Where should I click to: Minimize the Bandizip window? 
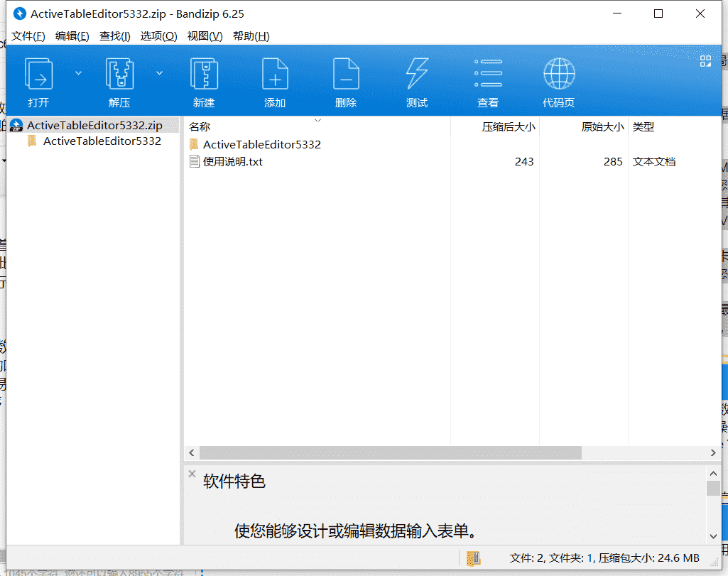[x=617, y=14]
